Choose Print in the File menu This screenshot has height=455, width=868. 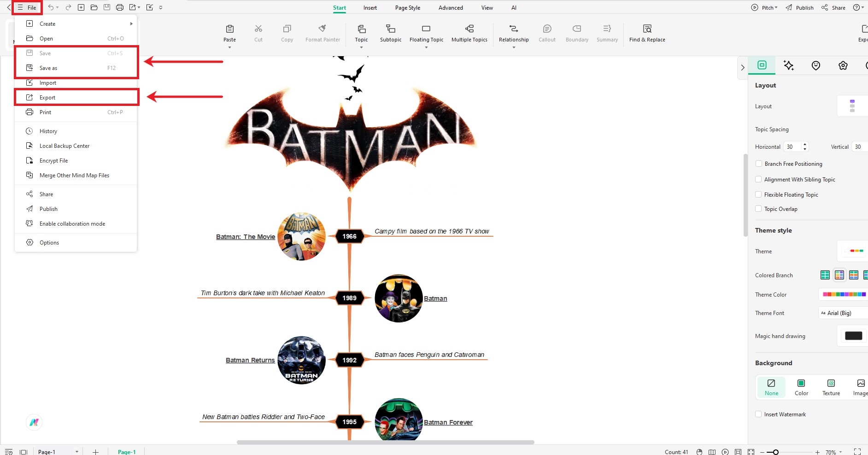pos(76,112)
